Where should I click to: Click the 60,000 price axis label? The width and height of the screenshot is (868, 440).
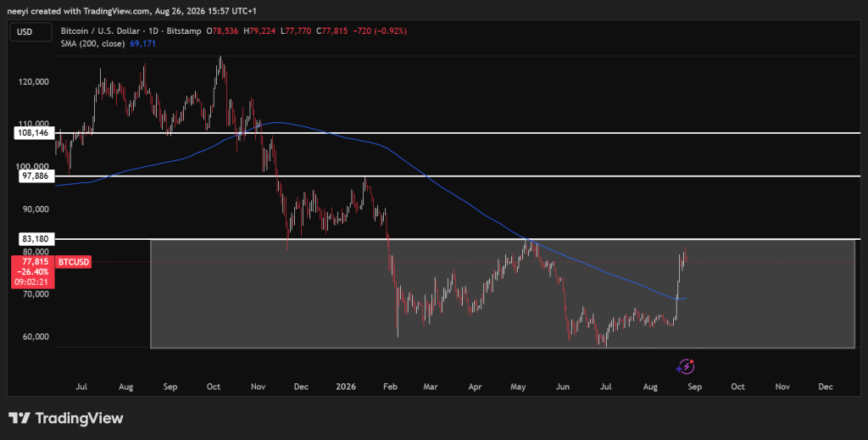click(36, 337)
